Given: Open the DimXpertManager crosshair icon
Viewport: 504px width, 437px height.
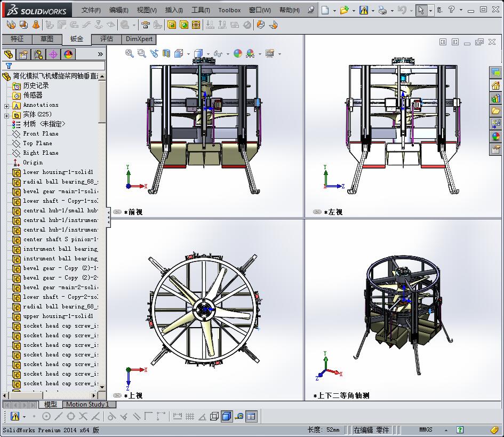Looking at the screenshot, I should coord(53,54).
